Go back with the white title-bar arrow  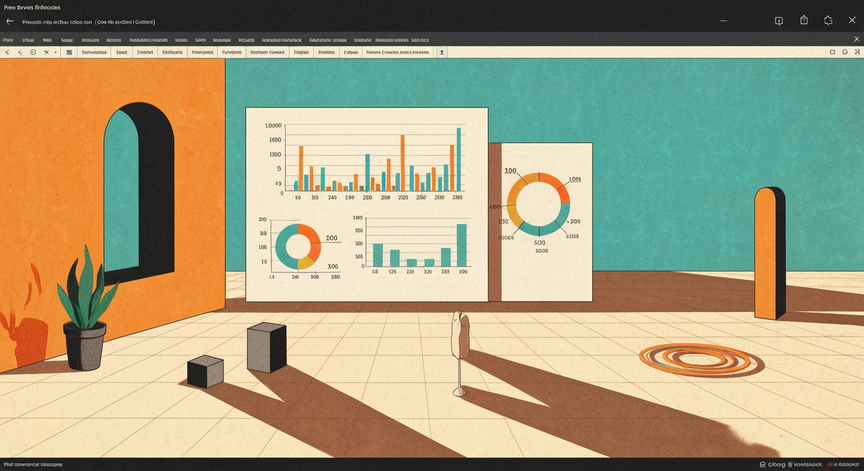point(9,21)
